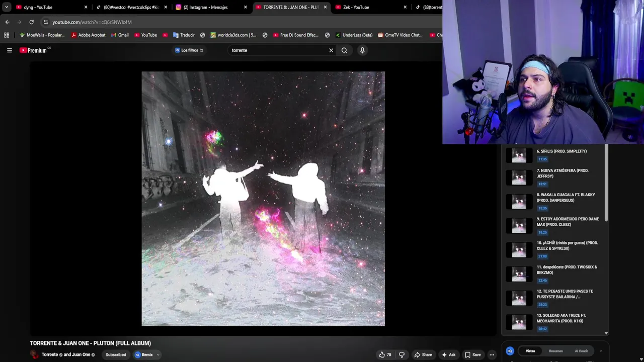
Task: Open the Gmail bookmark
Action: 119,35
